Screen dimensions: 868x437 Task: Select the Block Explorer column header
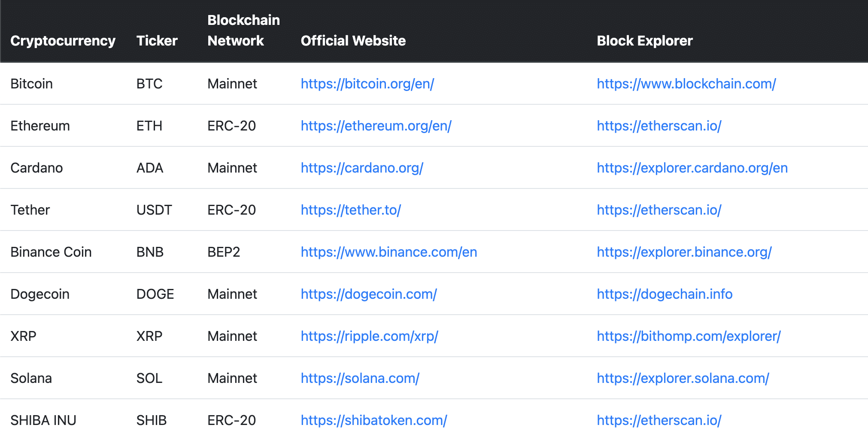pyautogui.click(x=645, y=41)
